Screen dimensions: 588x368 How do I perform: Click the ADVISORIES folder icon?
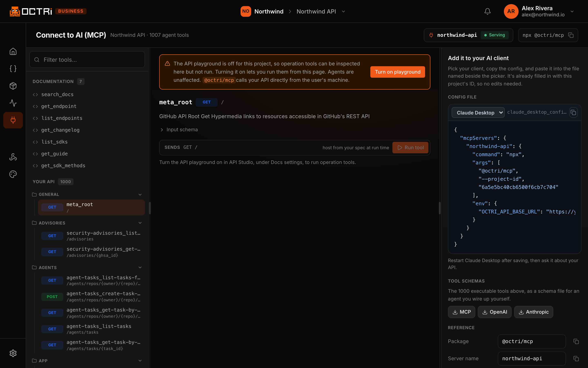pos(34,223)
